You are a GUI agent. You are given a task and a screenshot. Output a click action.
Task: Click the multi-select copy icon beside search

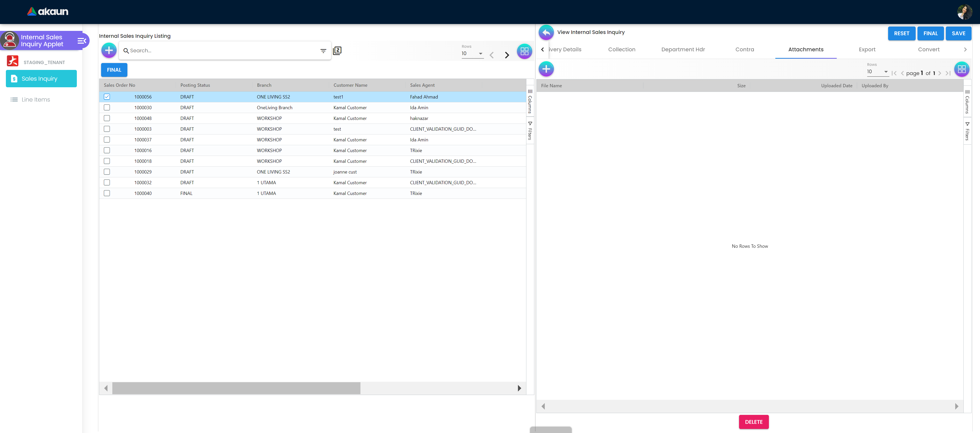[337, 51]
